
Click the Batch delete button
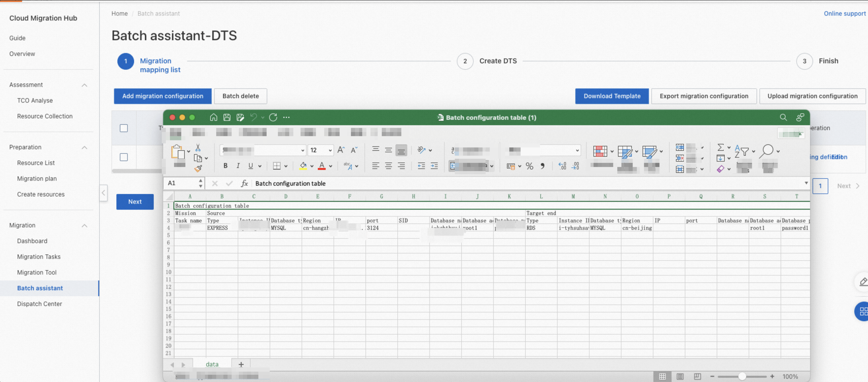coord(241,96)
